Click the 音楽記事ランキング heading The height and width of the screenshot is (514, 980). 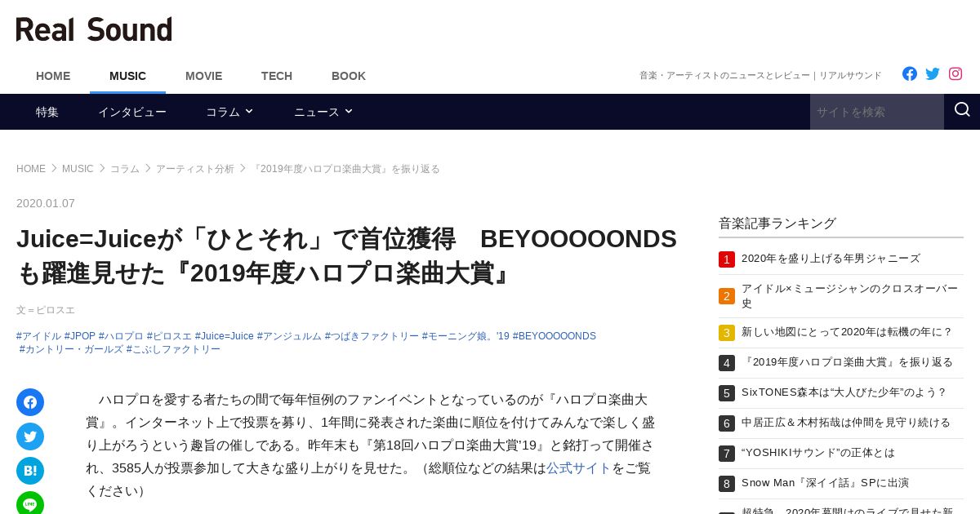point(777,224)
